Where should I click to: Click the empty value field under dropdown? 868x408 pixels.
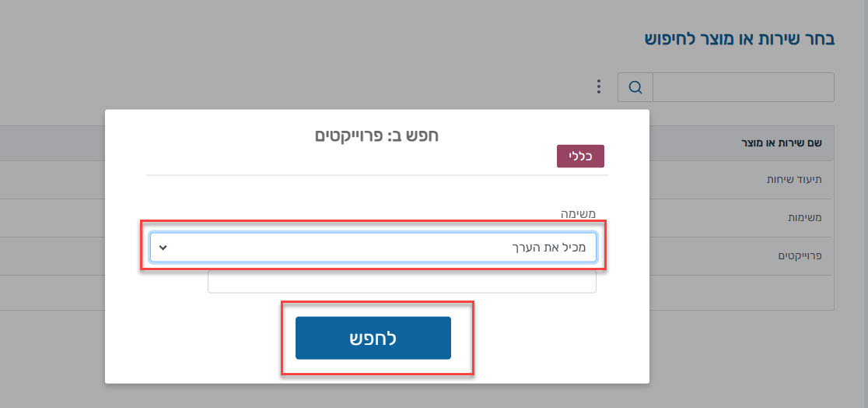click(x=402, y=282)
